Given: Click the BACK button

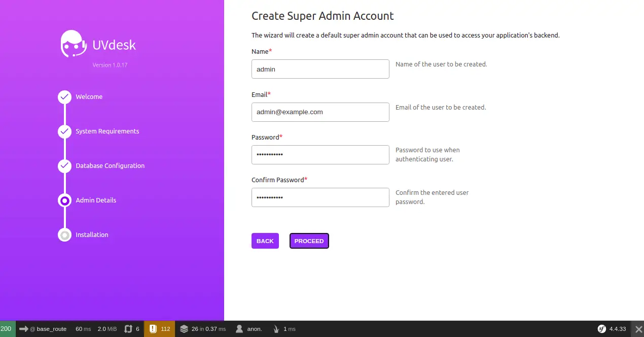Looking at the screenshot, I should (265, 241).
